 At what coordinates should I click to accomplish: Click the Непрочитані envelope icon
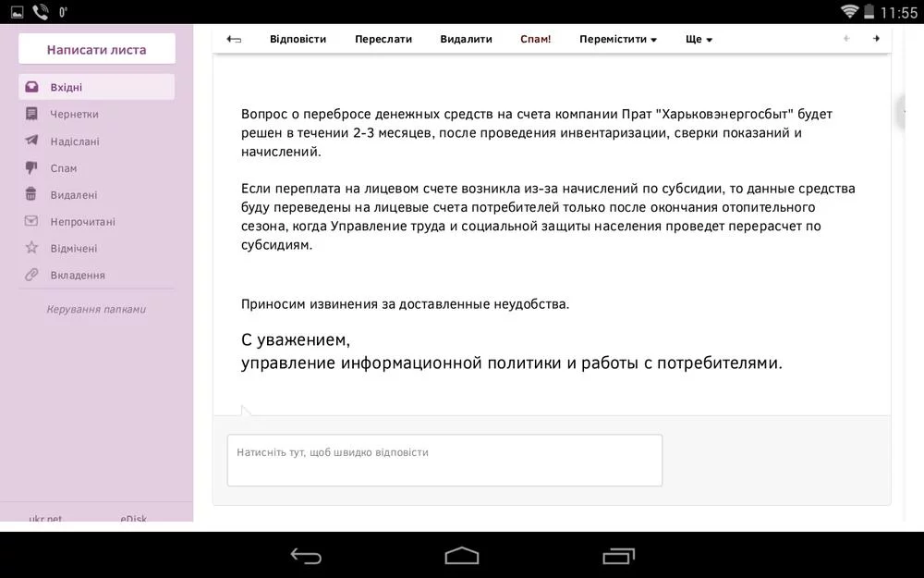(x=31, y=221)
